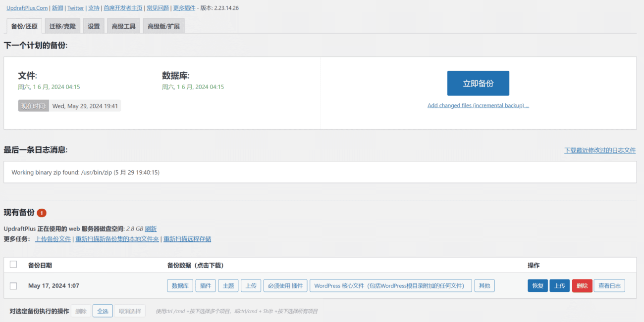This screenshot has height=322, width=644.
Task: Switch to the 迁移/克隆 tab
Action: click(62, 26)
